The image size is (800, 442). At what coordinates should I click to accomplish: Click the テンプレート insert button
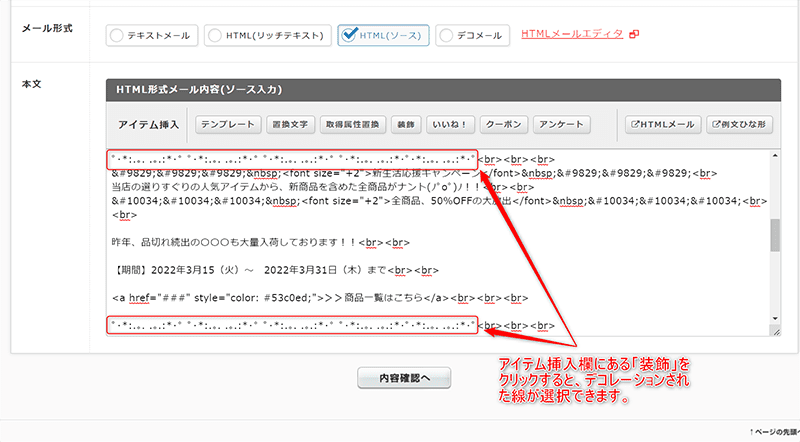click(227, 125)
